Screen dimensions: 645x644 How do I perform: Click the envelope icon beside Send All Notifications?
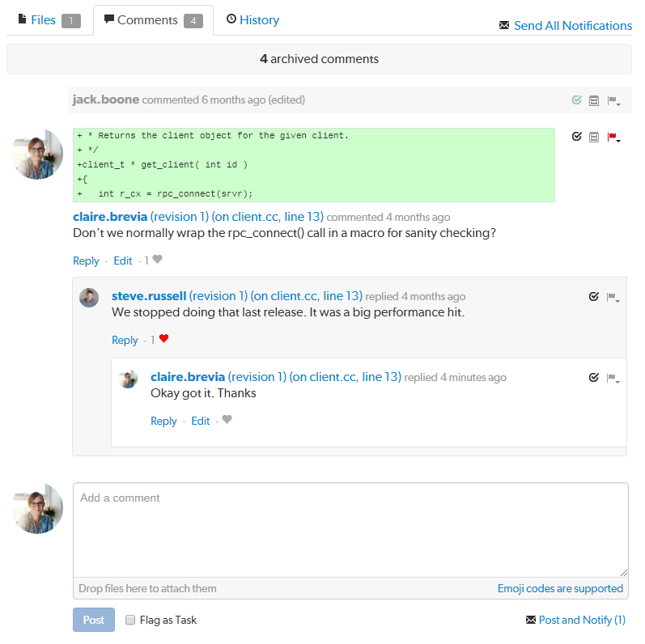click(504, 26)
